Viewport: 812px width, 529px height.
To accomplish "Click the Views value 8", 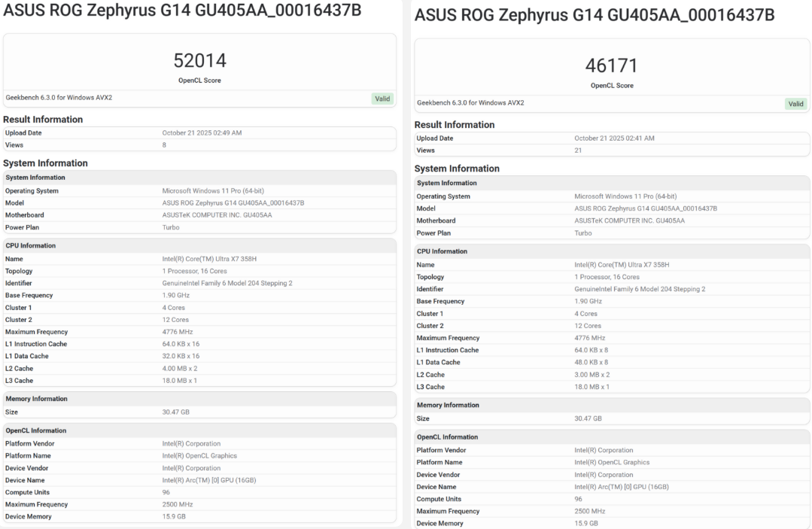I will 164,145.
